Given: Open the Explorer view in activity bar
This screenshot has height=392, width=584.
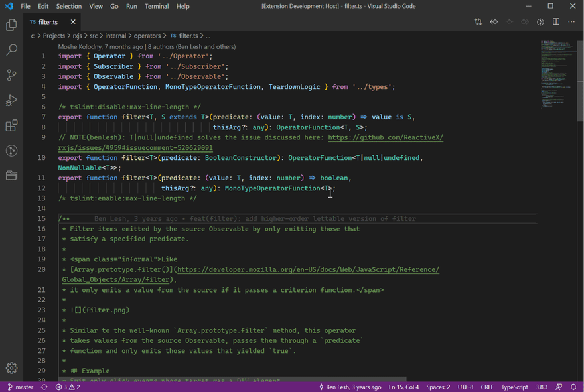Looking at the screenshot, I should pyautogui.click(x=11, y=25).
